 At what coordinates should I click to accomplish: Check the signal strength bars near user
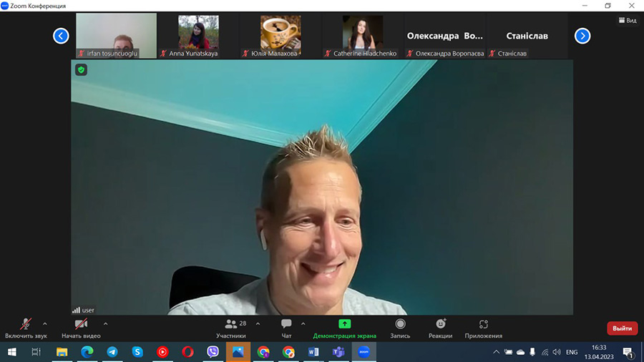pos(76,310)
